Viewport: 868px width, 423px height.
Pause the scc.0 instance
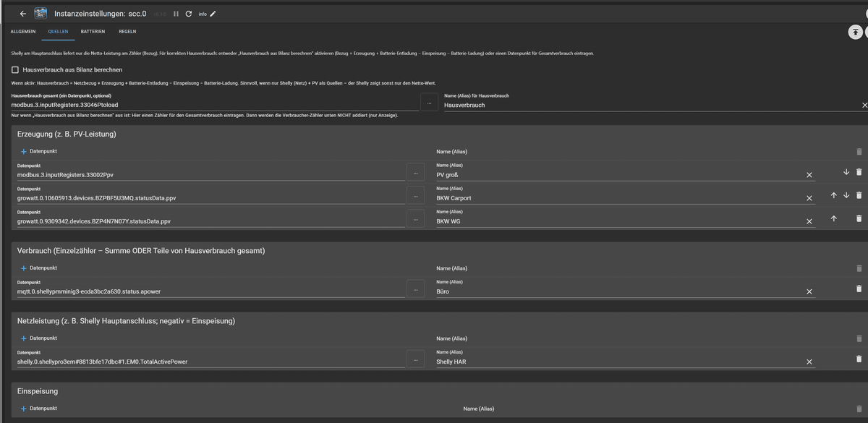[x=176, y=13]
